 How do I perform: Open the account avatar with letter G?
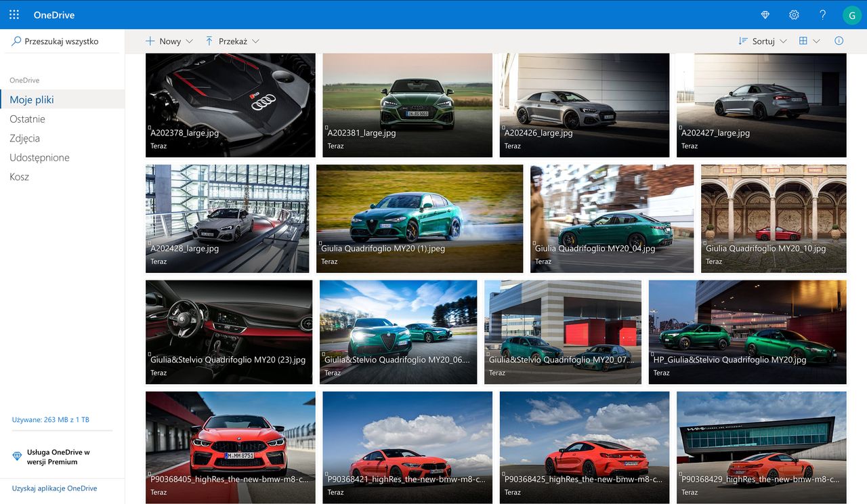point(852,15)
